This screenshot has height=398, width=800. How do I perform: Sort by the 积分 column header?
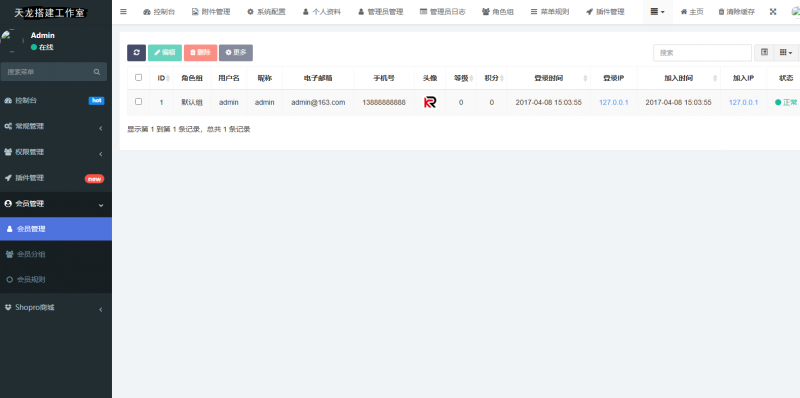point(491,78)
